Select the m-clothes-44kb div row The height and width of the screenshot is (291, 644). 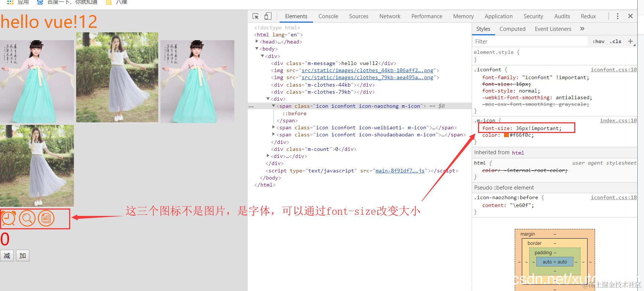[x=323, y=85]
